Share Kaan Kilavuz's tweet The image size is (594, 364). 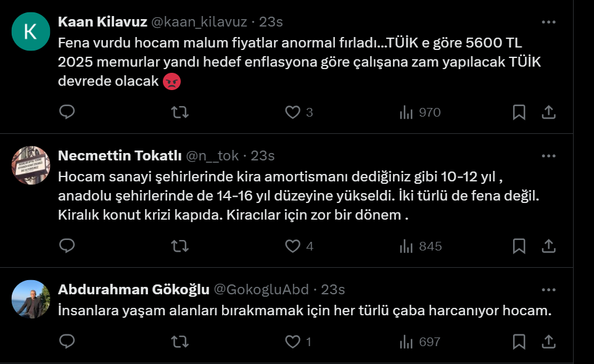click(x=548, y=112)
